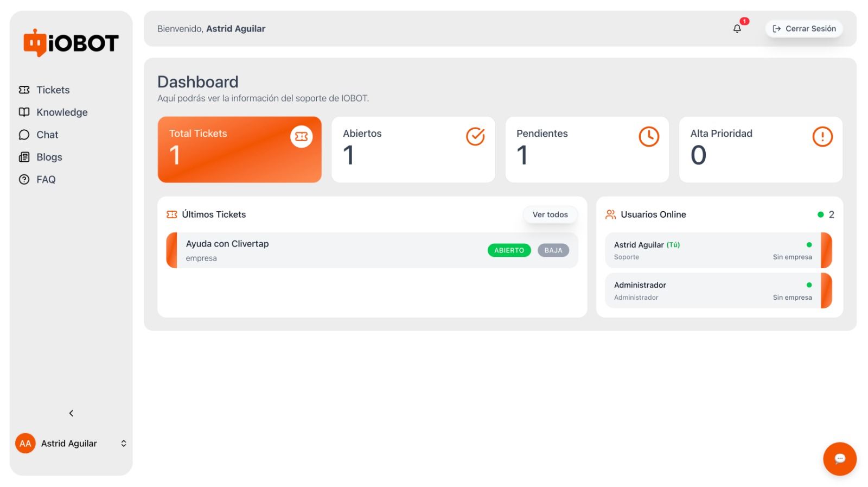This screenshot has height=487, width=868.
Task: Open the FAQ sidebar item
Action: [37, 180]
